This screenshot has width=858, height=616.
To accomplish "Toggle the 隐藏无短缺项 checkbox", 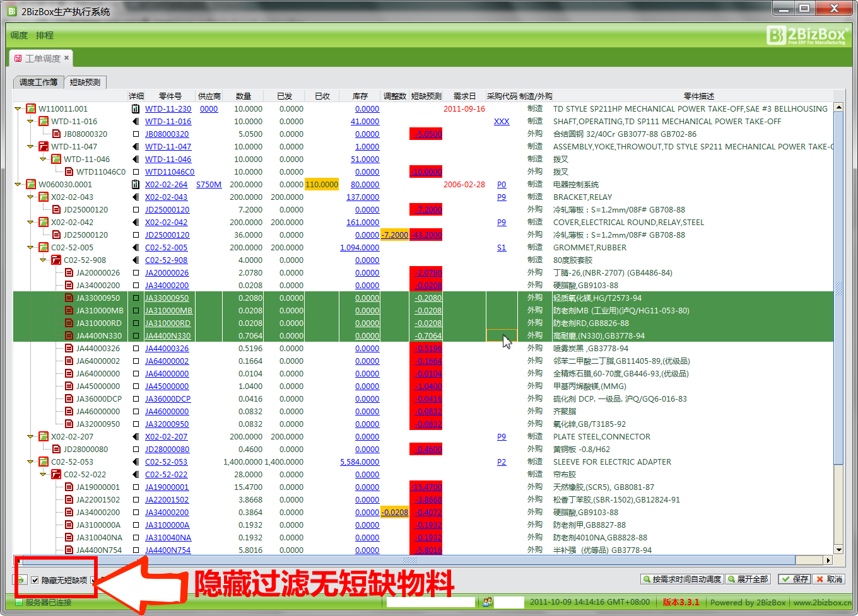I will (x=35, y=580).
